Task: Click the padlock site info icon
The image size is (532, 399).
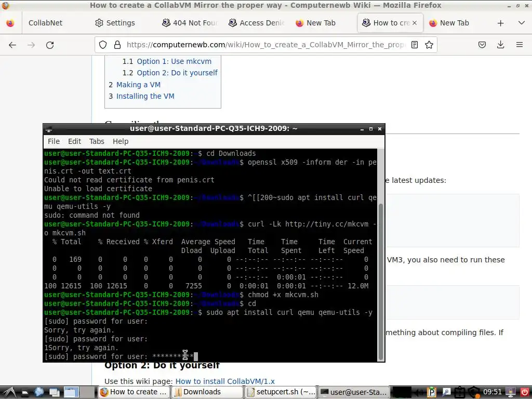Action: [x=117, y=45]
